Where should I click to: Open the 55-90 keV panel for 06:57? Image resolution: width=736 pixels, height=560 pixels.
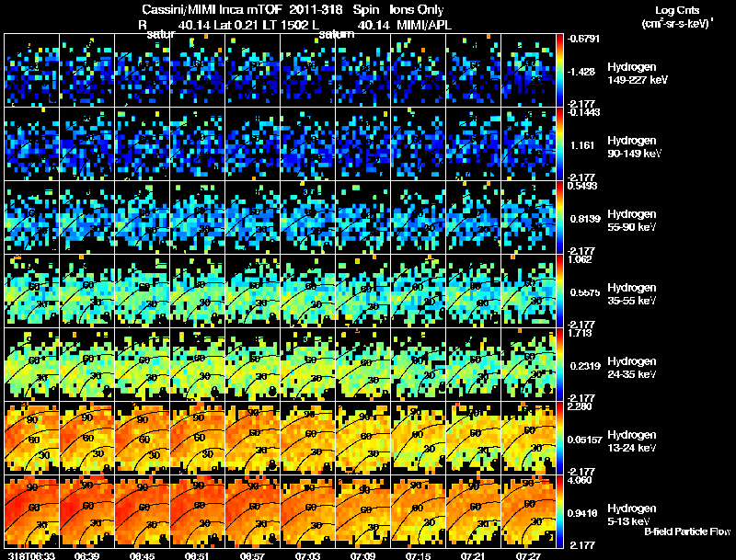(x=252, y=218)
